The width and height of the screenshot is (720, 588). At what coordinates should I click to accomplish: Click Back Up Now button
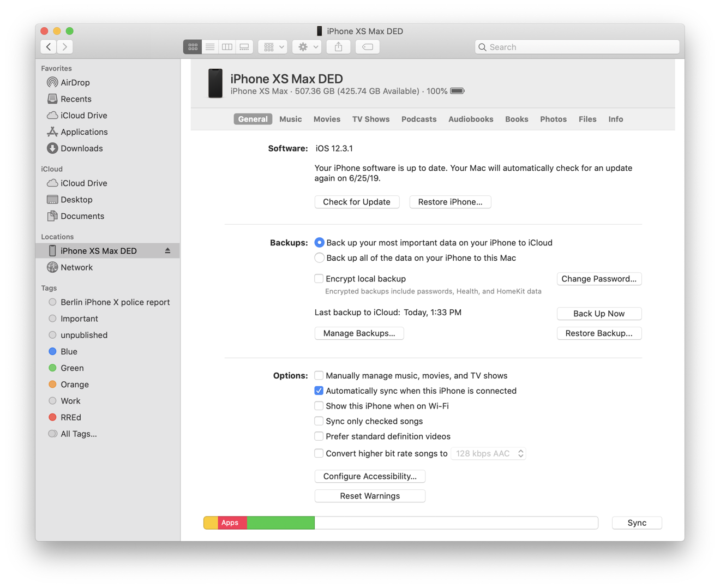(599, 314)
